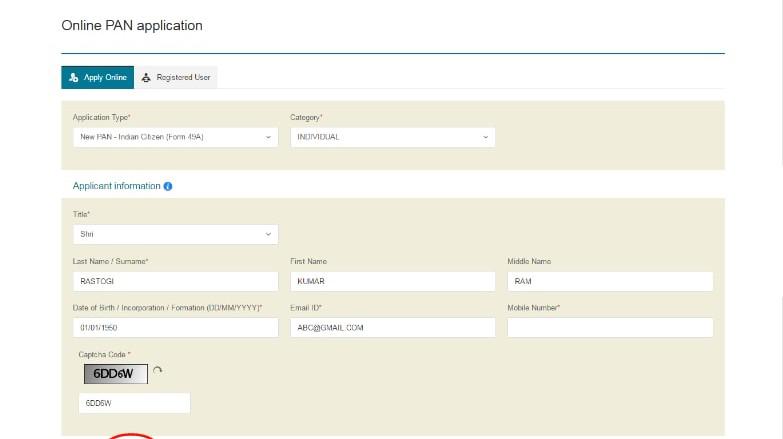The width and height of the screenshot is (783, 439).
Task: Open the Category dropdown showing INDIVIDUAL
Action: click(x=392, y=137)
